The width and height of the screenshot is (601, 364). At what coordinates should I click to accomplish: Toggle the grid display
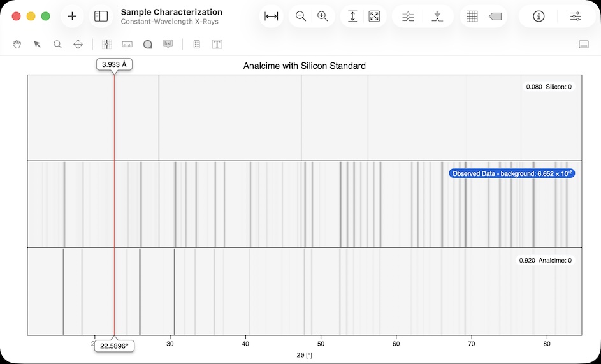tap(472, 17)
